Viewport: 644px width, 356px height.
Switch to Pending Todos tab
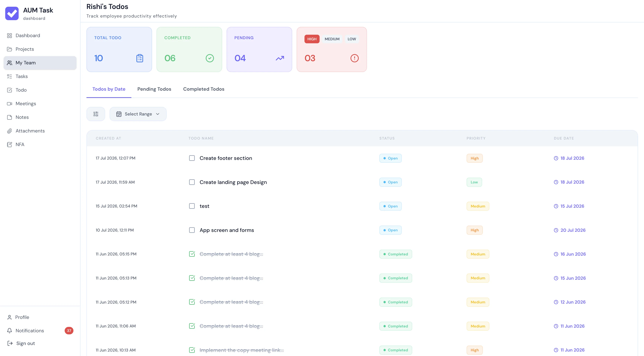(x=154, y=89)
